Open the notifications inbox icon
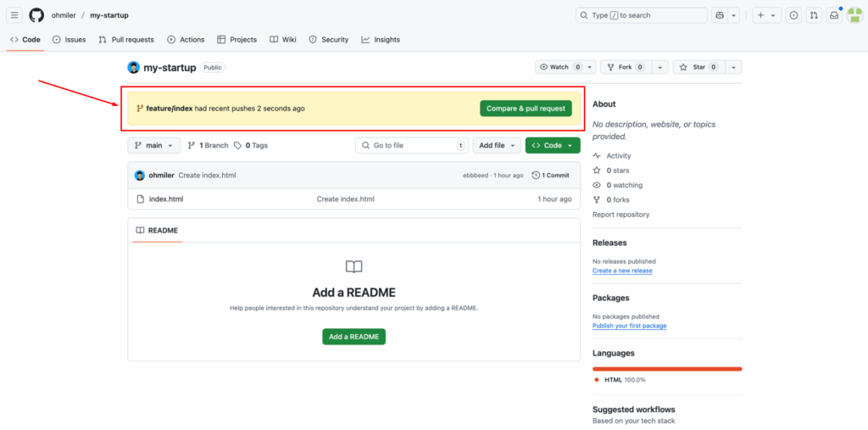This screenshot has height=430, width=868. point(834,15)
